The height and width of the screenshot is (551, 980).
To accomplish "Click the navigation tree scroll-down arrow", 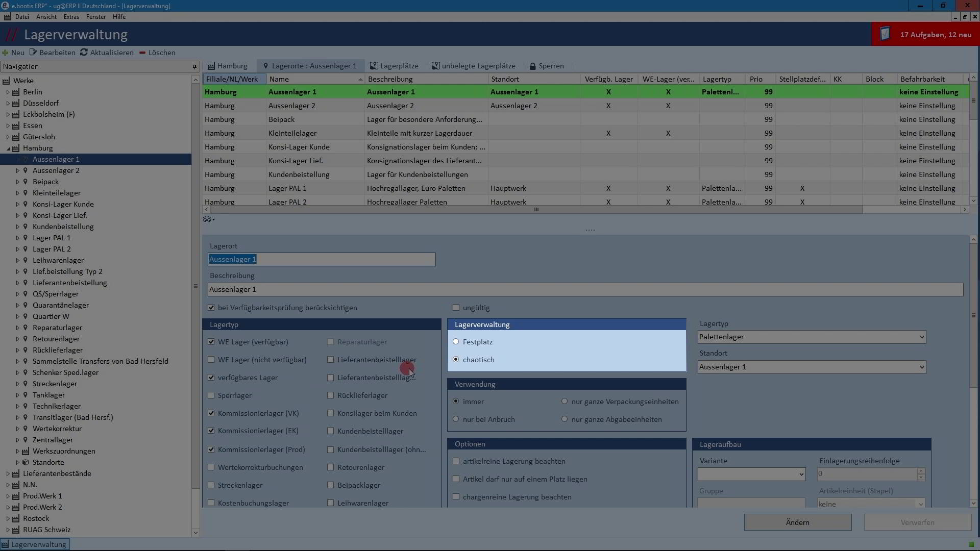I will click(x=195, y=533).
